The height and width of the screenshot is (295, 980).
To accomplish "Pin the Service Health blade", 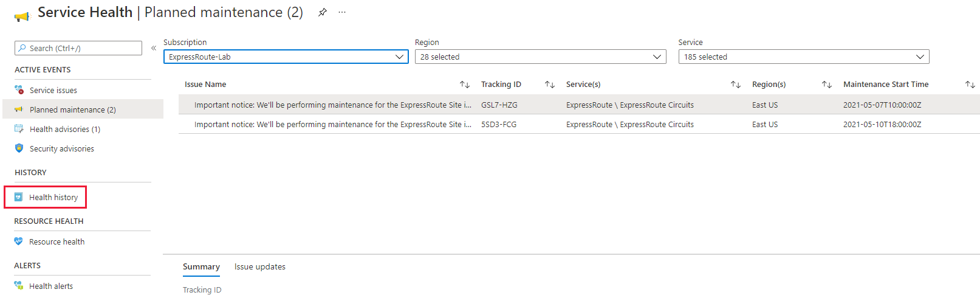I will pos(323,12).
